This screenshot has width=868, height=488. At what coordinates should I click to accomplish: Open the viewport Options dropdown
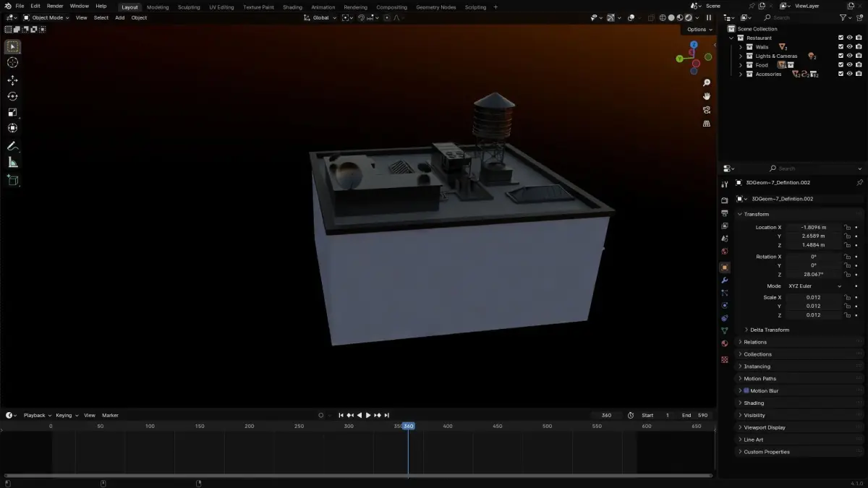[x=699, y=30]
